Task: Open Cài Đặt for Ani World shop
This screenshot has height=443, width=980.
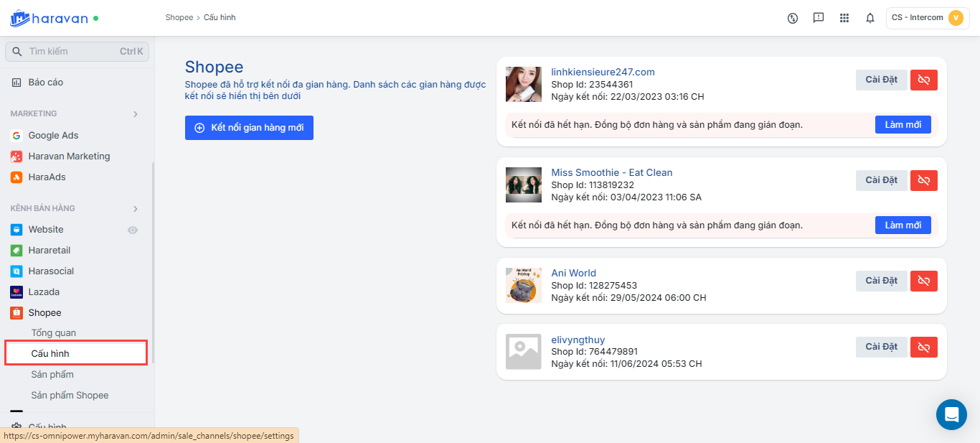Action: (881, 281)
